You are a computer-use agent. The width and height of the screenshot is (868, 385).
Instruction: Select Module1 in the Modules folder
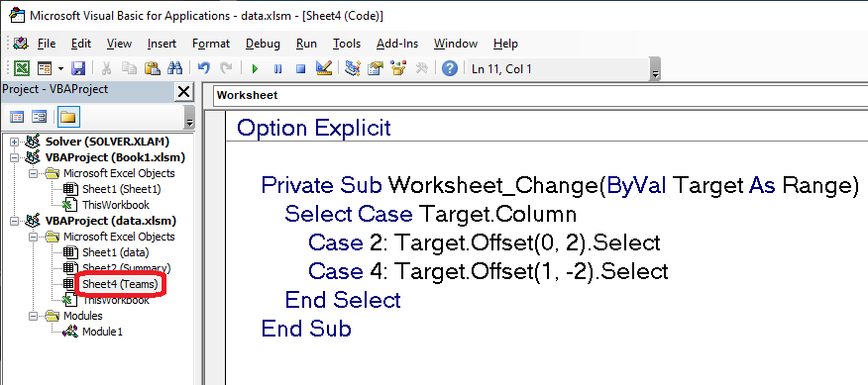102,332
